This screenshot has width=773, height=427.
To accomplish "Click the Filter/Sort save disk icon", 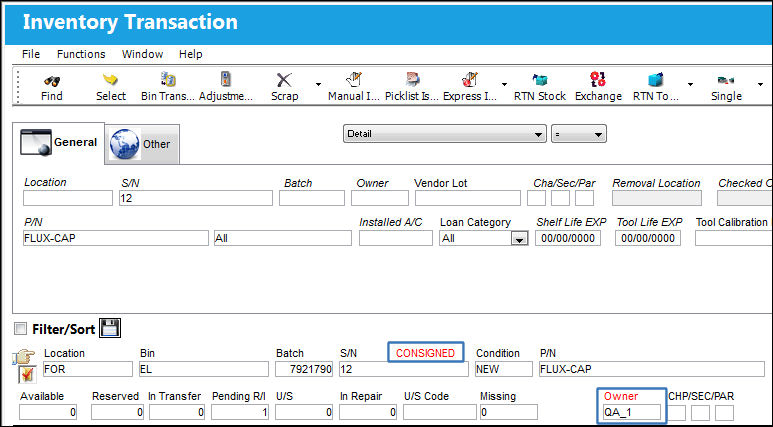I will [x=110, y=328].
